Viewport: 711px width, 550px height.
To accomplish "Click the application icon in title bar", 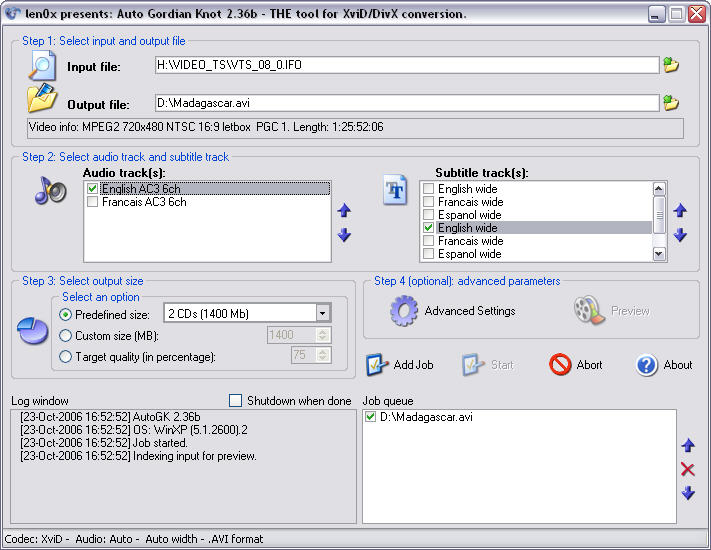I will click(x=12, y=14).
